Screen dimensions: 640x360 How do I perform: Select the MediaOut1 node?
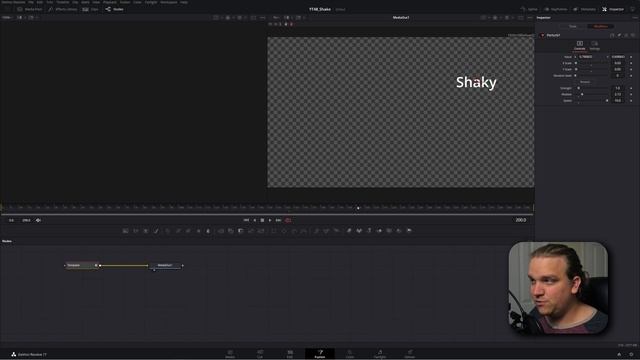point(166,266)
